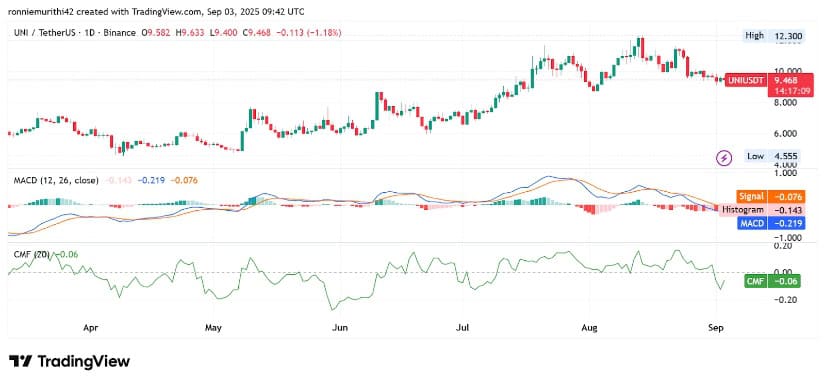Image resolution: width=825 pixels, height=384 pixels.
Task: Click the red UNIUSDT price label
Action: [x=745, y=80]
